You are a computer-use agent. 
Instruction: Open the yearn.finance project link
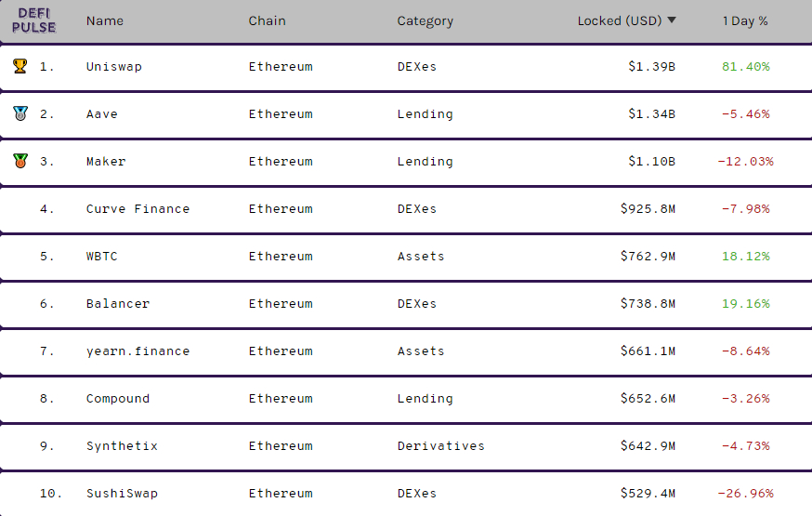pos(138,351)
